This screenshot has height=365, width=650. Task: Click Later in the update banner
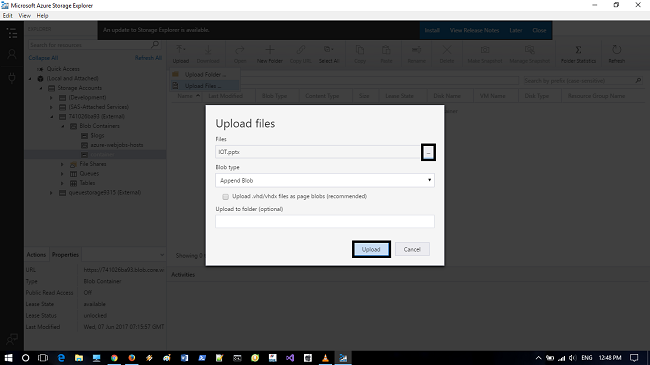(516, 30)
